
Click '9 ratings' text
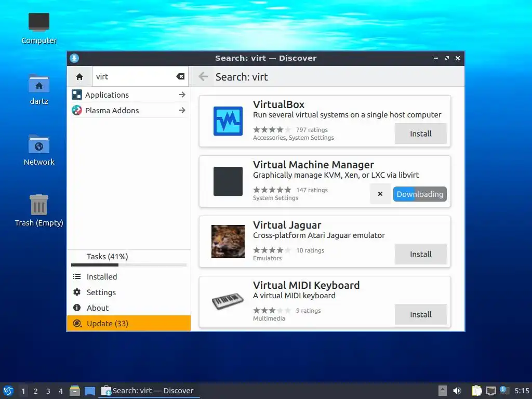309,311
